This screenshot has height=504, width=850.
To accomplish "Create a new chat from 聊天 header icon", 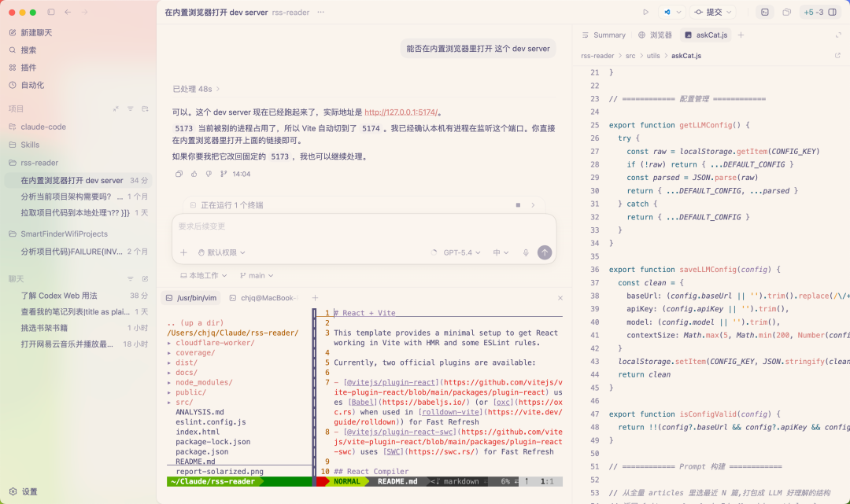I will pos(146,279).
